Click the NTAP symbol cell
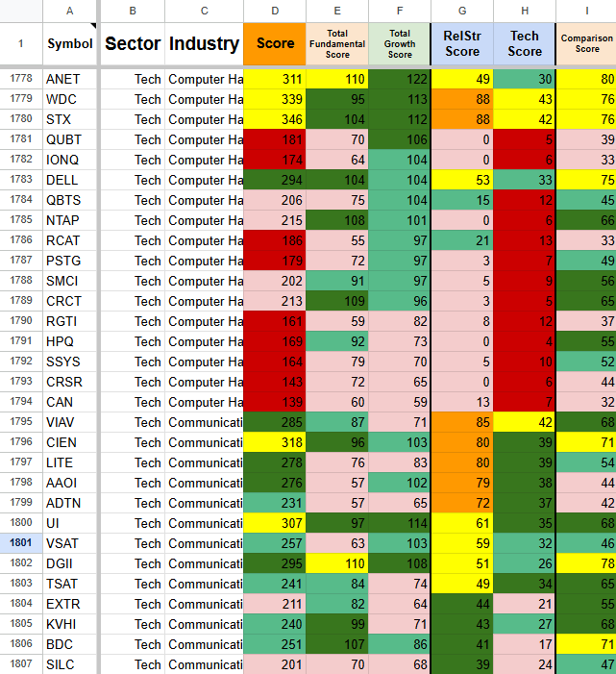 [x=69, y=220]
